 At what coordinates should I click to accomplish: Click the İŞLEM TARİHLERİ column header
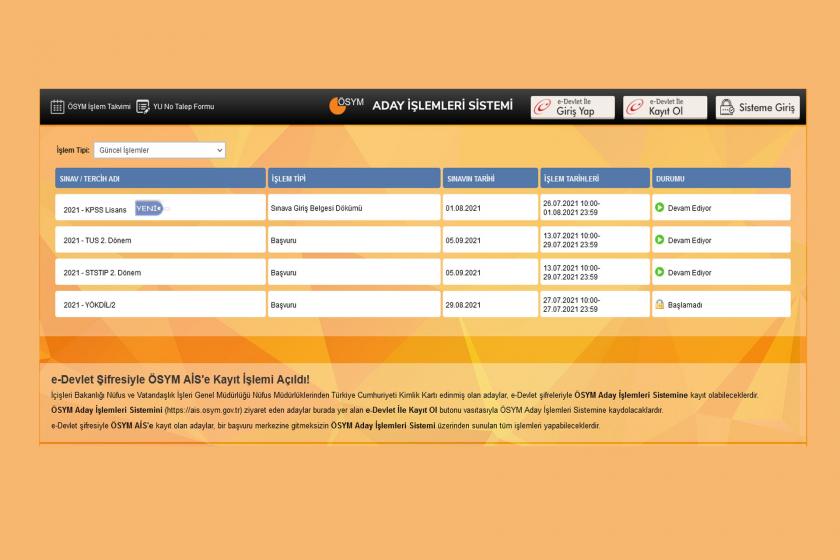pos(595,178)
